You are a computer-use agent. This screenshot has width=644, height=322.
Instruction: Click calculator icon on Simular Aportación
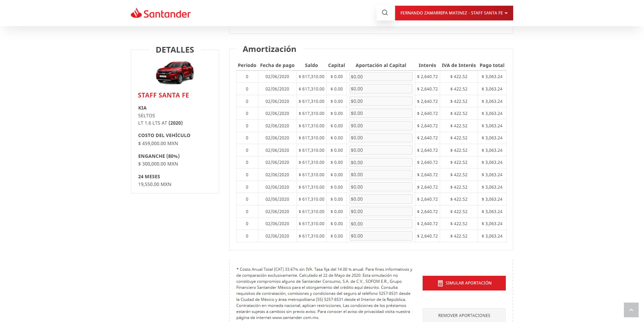(x=440, y=283)
